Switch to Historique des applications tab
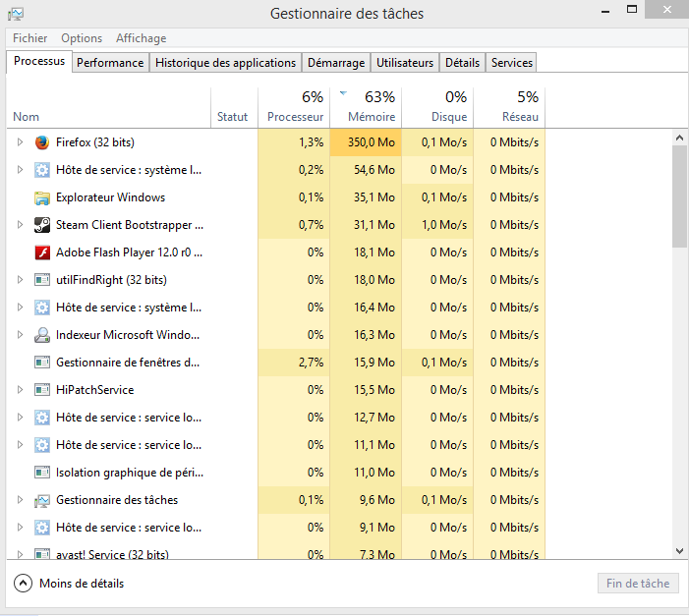 [x=225, y=63]
